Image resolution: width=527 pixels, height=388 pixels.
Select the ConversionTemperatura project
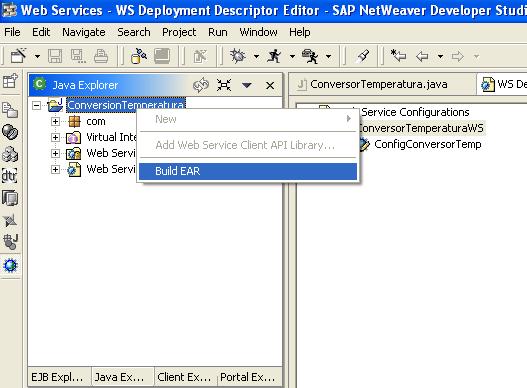pyautogui.click(x=126, y=105)
